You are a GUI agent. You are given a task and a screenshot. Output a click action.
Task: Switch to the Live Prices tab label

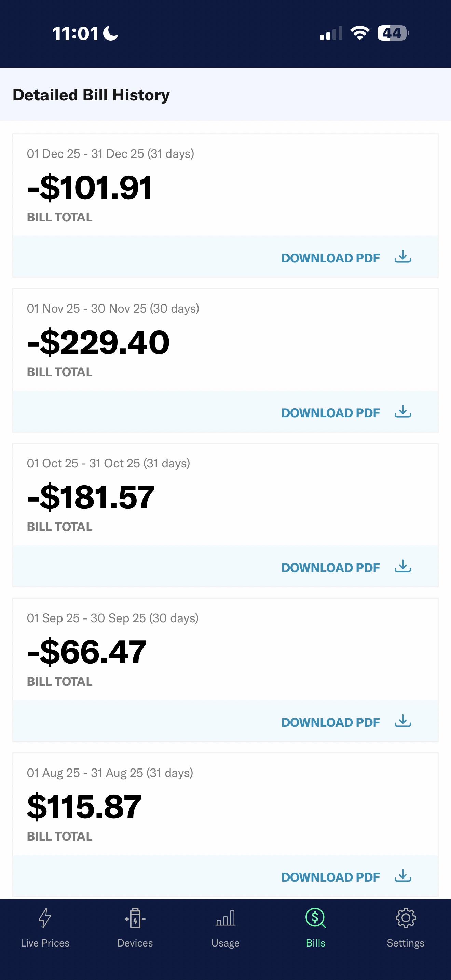pos(45,943)
